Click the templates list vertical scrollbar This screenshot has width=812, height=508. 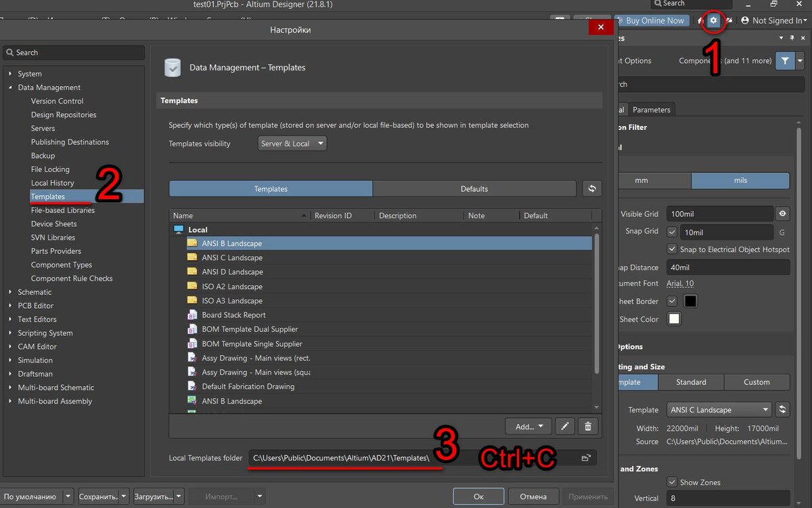[596, 305]
